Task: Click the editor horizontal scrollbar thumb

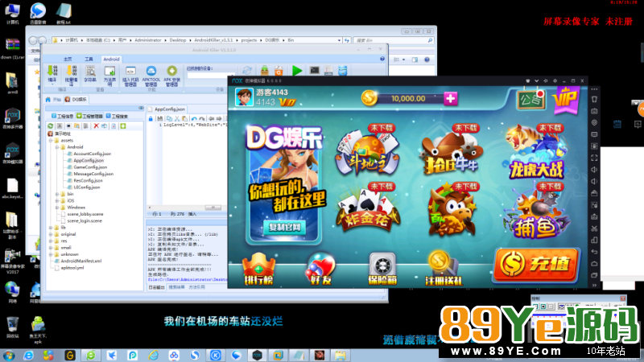Action: click(213, 208)
